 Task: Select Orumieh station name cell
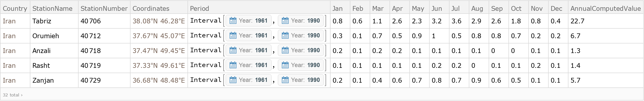pyautogui.click(x=46, y=36)
